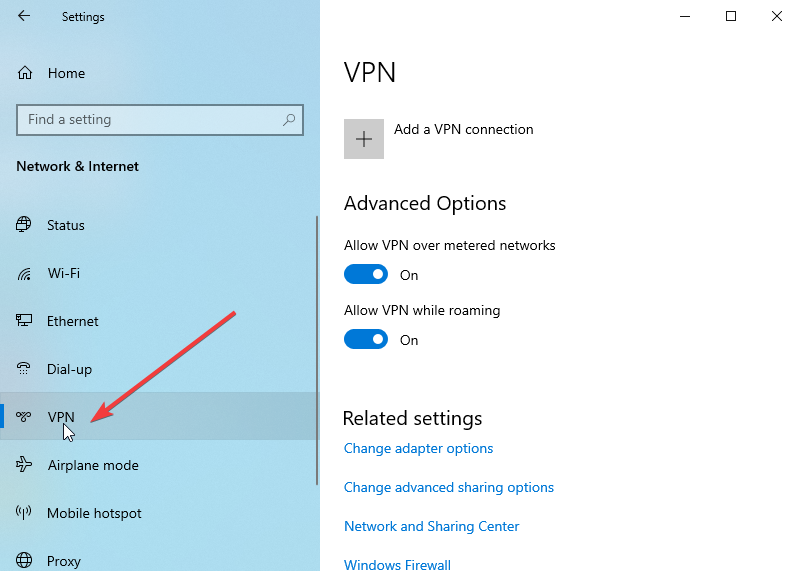Click the search magnifier icon

pos(289,120)
